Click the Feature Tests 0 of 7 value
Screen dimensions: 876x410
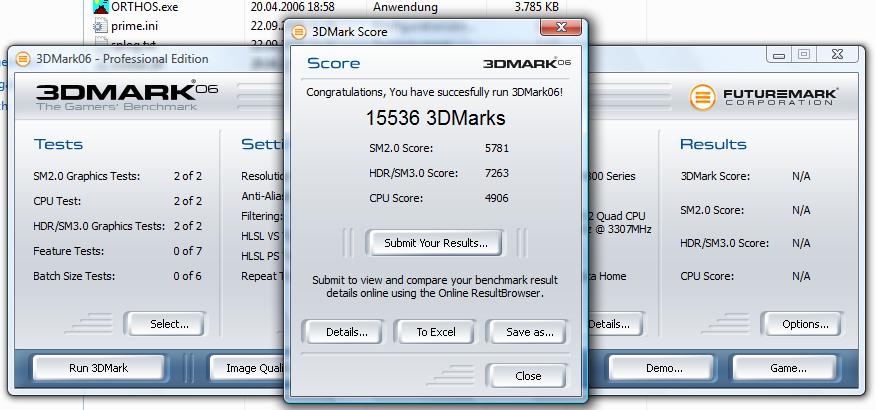(187, 251)
